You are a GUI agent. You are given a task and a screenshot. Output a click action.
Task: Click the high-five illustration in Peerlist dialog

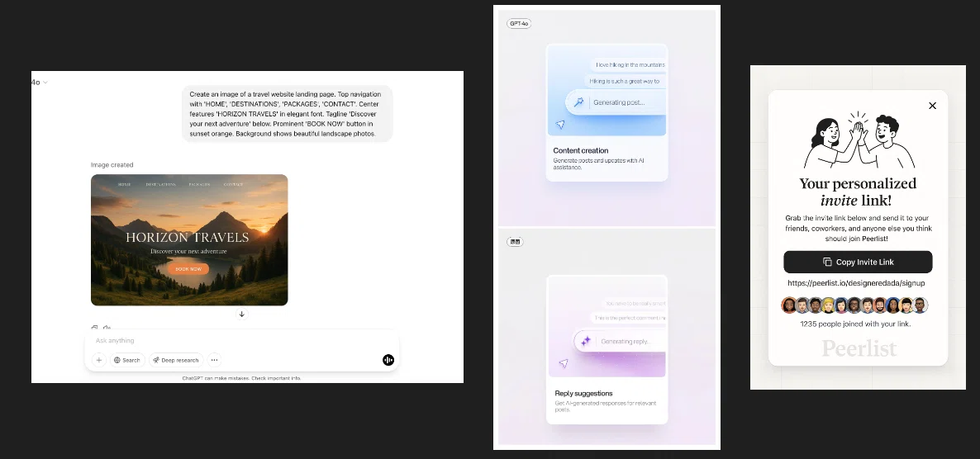859,140
